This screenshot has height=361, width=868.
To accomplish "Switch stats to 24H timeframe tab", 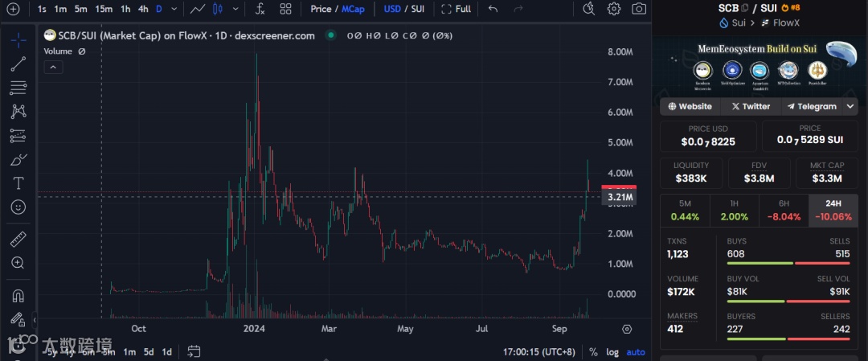I will pyautogui.click(x=833, y=211).
